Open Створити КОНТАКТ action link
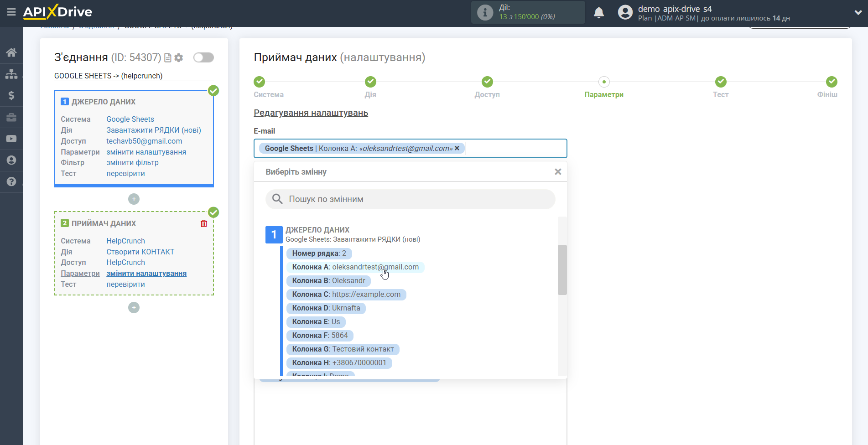Screen dimensions: 868x445 tap(140, 252)
